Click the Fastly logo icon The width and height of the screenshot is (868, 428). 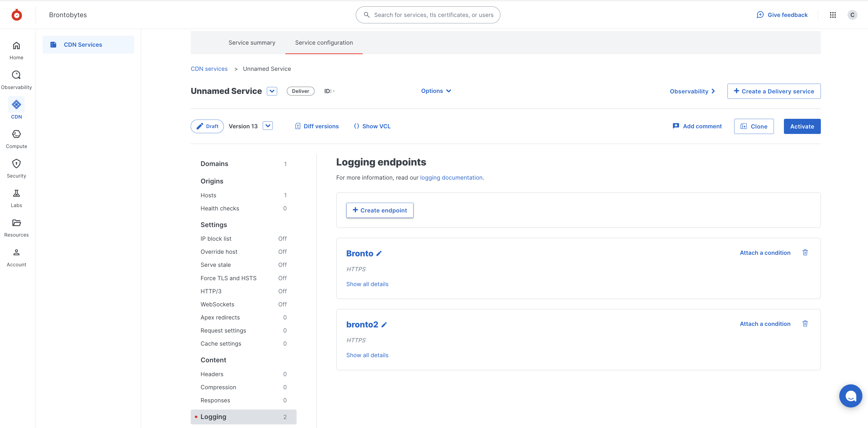point(16,15)
